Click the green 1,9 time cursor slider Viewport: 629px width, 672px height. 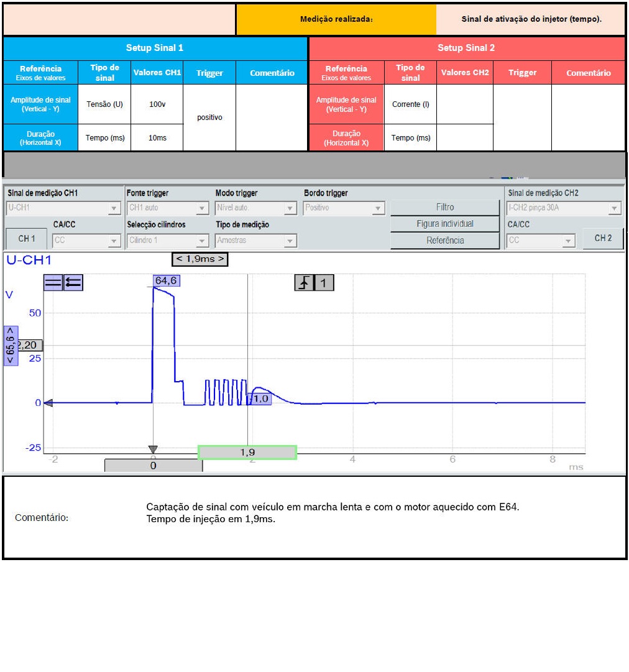(247, 453)
